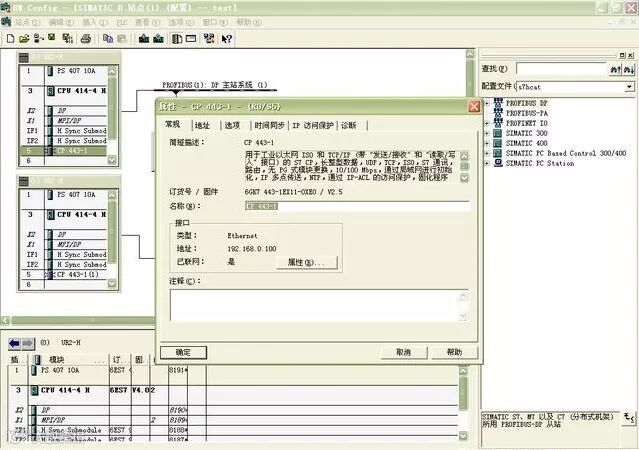
Task: Expand the SIMATIC 300 catalog node
Action: [487, 133]
